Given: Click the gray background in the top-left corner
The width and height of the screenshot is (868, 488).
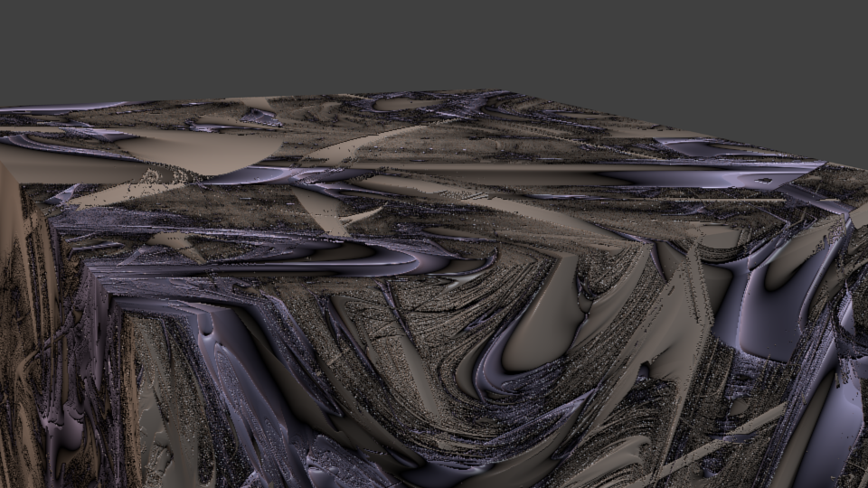Looking at the screenshot, I should pos(36,27).
